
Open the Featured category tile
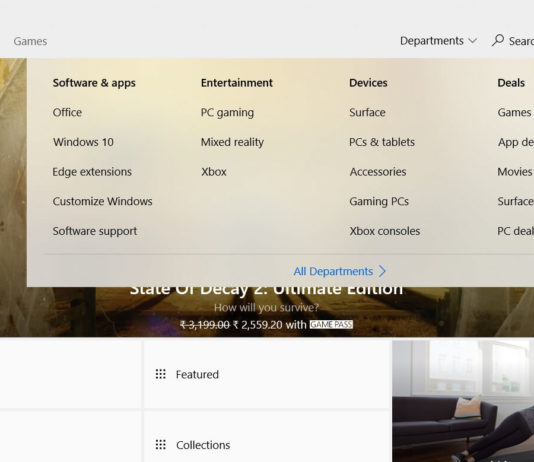[x=267, y=374]
